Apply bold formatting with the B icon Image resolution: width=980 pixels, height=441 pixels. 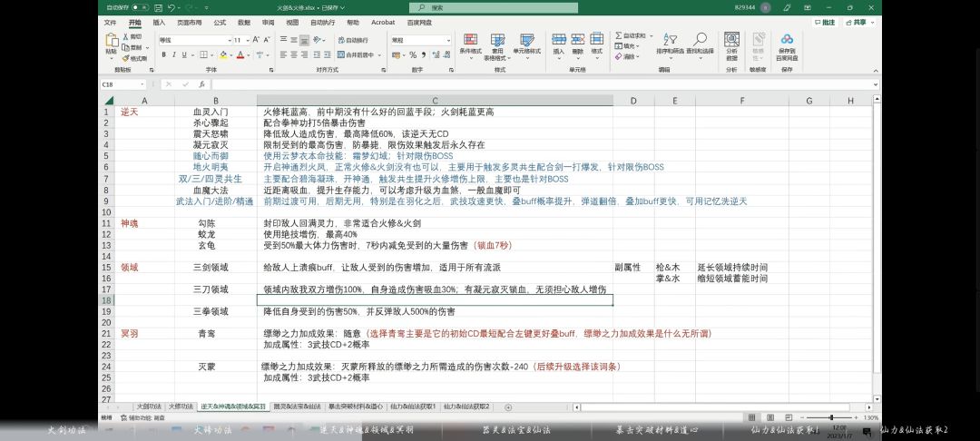click(x=163, y=55)
